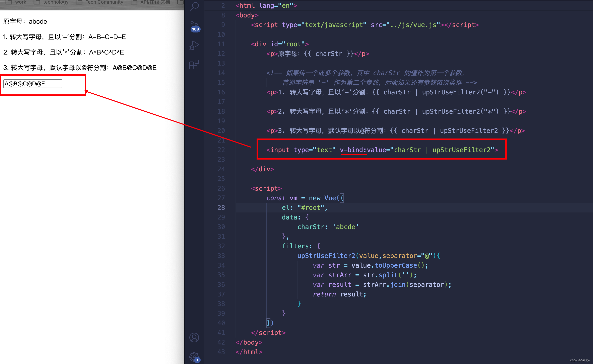Image resolution: width=593 pixels, height=364 pixels.
Task: Click code line with upStrUseFilter2("-")
Action: click(x=396, y=92)
